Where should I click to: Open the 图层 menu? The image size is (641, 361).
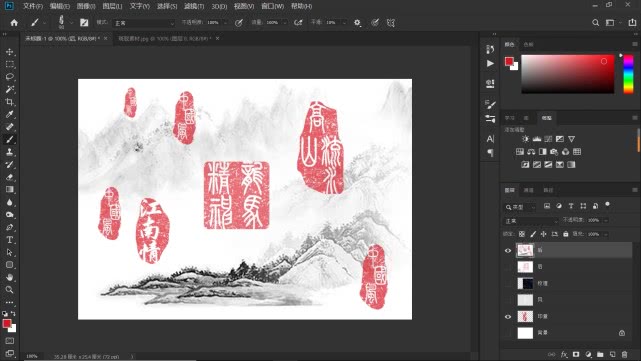click(x=112, y=6)
